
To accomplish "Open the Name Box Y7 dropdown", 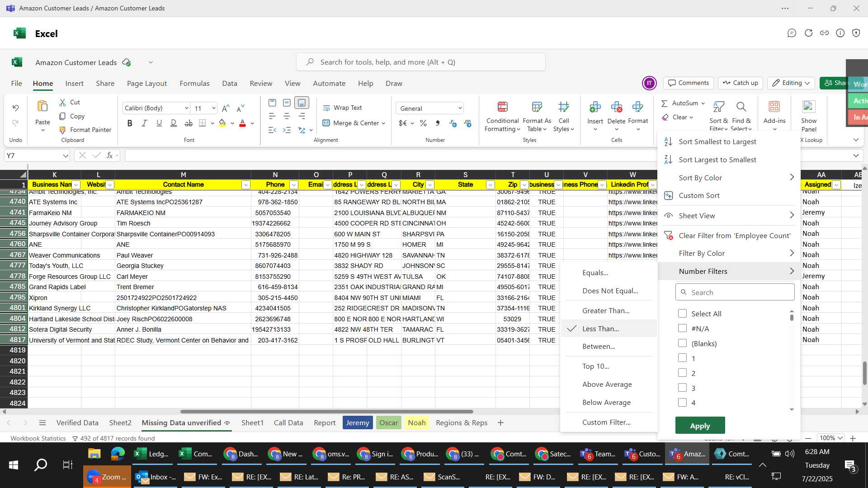I will pos(66,156).
